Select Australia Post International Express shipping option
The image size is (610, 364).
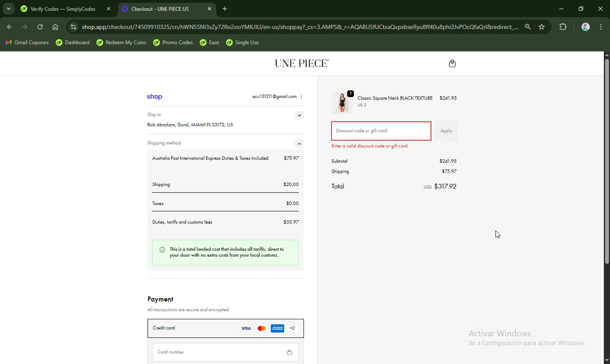(226, 158)
